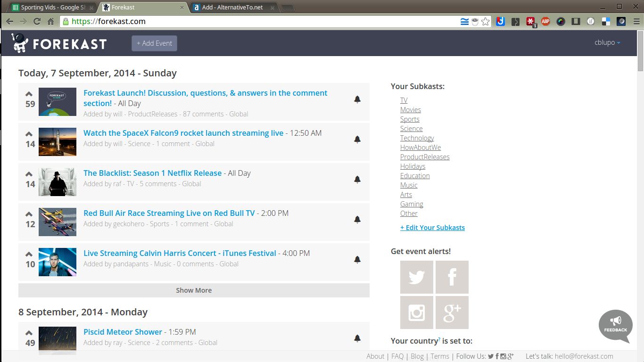Viewport: 644px width, 362px height.
Task: Click the Add Event button
Action: point(154,43)
